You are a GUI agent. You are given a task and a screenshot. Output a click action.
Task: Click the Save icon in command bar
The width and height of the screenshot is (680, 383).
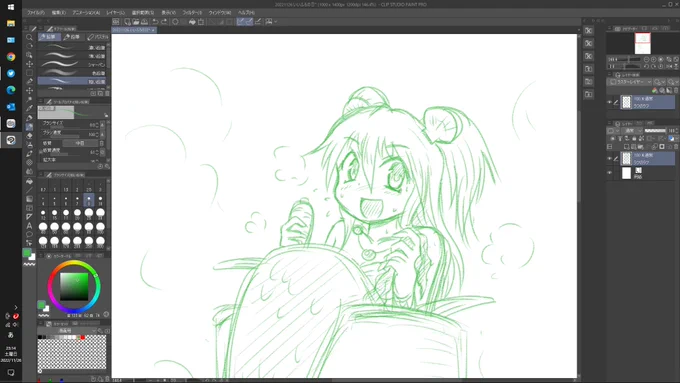[144, 22]
